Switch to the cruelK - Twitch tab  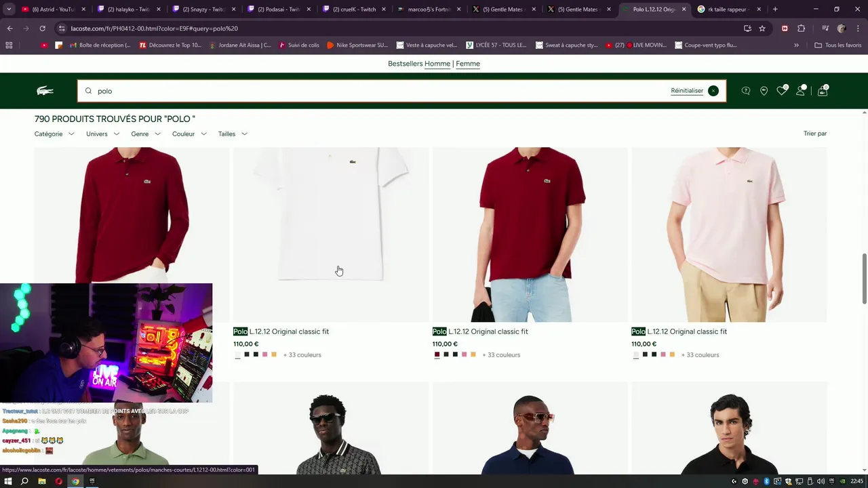click(x=355, y=9)
